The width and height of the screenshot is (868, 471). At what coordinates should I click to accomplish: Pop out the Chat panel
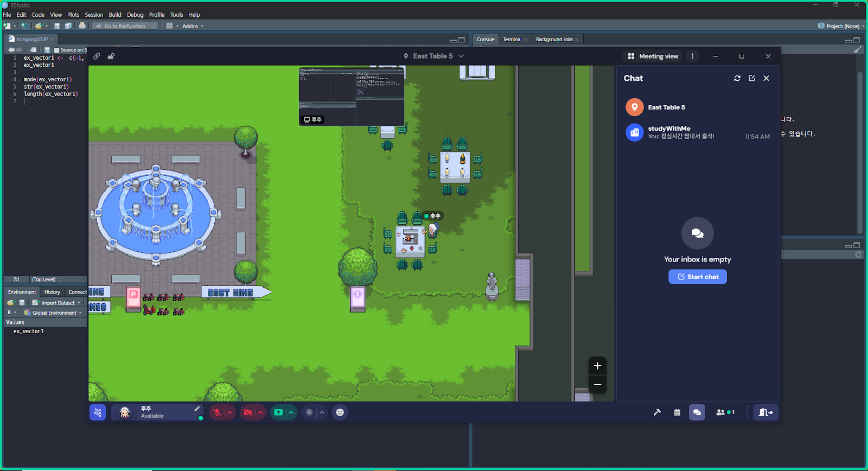752,78
